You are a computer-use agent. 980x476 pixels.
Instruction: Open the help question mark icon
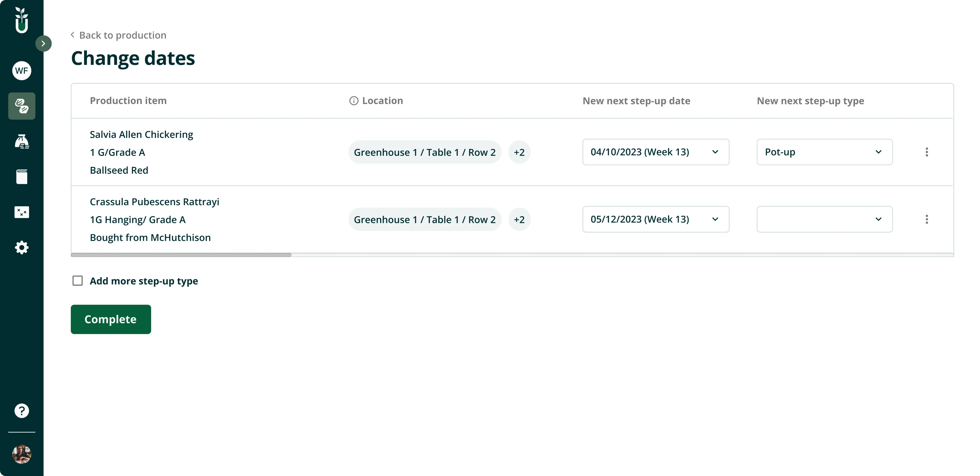coord(21,411)
